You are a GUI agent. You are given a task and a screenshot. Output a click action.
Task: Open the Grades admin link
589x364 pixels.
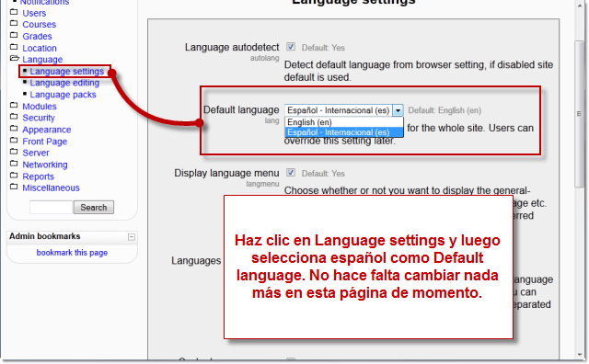click(x=37, y=37)
